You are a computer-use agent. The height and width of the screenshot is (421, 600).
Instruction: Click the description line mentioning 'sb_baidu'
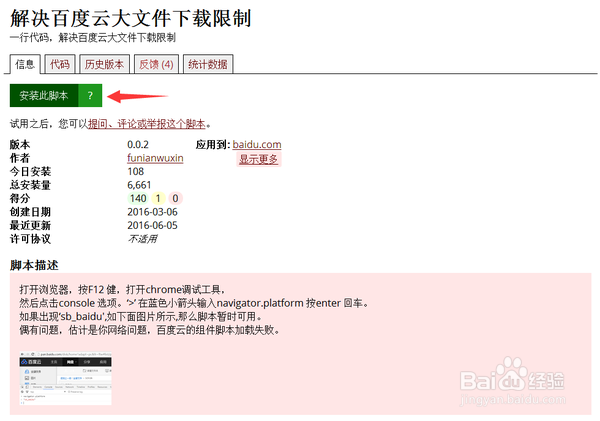[x=142, y=317]
